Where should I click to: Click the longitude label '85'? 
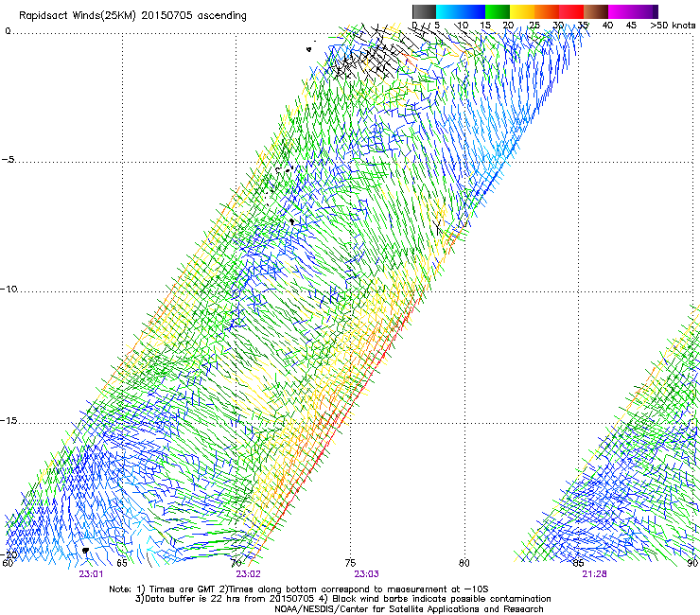click(x=578, y=563)
